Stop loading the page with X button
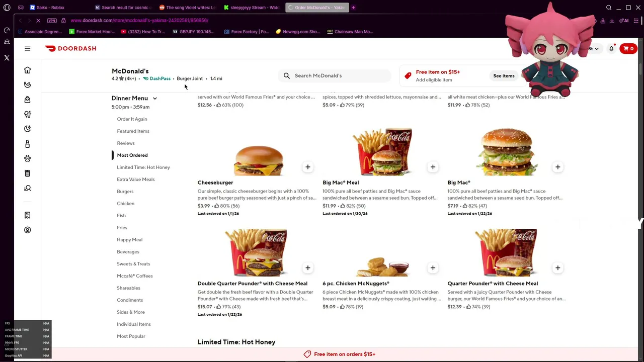 click(38, 21)
